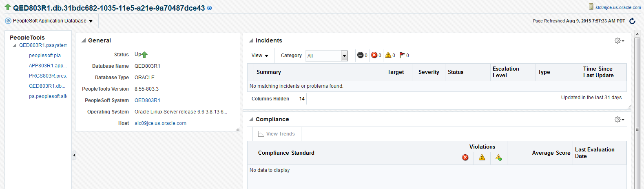Collapse the General panel section

click(x=84, y=40)
